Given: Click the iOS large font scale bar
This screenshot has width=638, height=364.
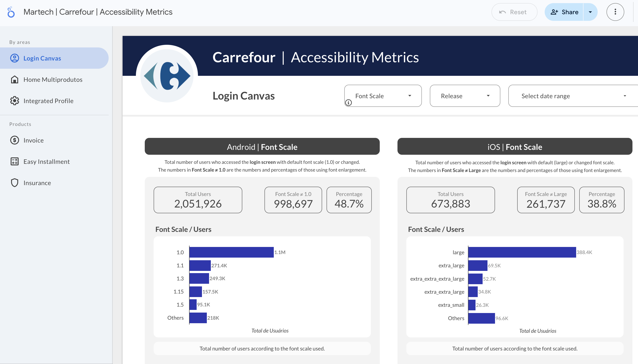Looking at the screenshot, I should (x=522, y=252).
